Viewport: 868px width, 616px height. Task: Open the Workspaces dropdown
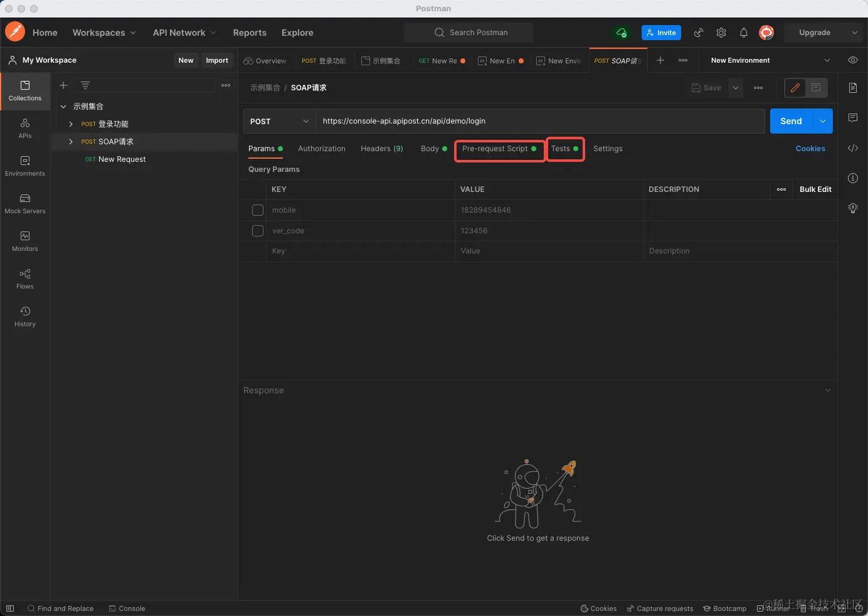click(x=104, y=33)
